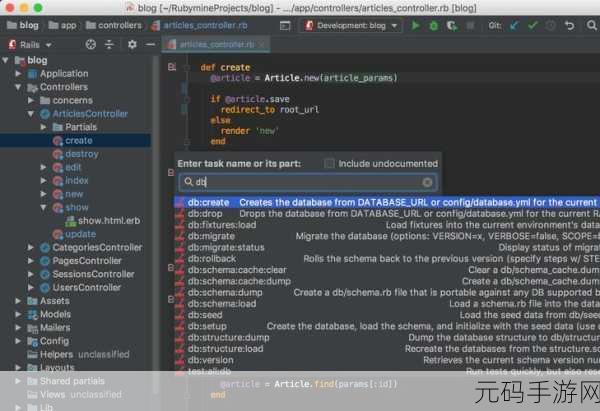The image size is (600, 411).
Task: Select PagesController in the tree
Action: (87, 261)
